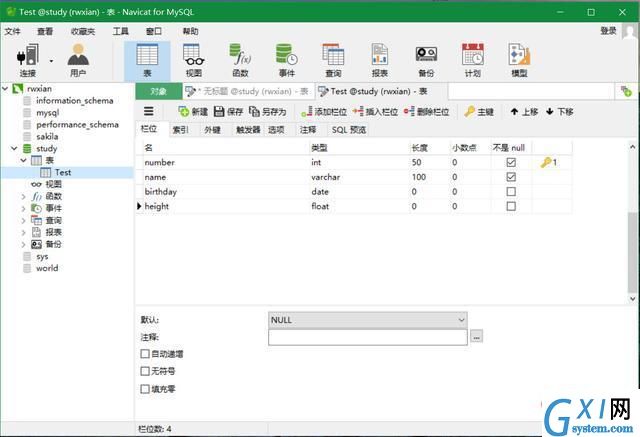Collapse the 表 (Tables) tree node

[23, 160]
